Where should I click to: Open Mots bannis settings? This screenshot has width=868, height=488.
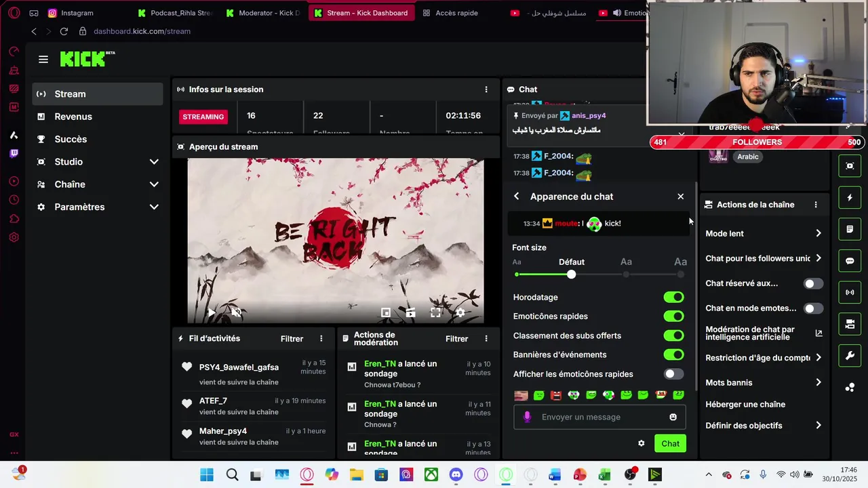764,382
